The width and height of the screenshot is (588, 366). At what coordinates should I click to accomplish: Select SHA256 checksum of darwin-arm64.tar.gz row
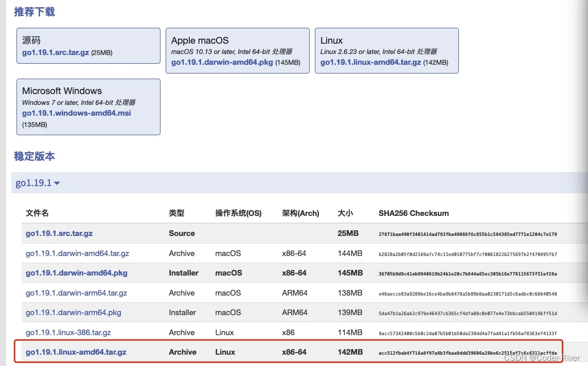tap(468, 294)
